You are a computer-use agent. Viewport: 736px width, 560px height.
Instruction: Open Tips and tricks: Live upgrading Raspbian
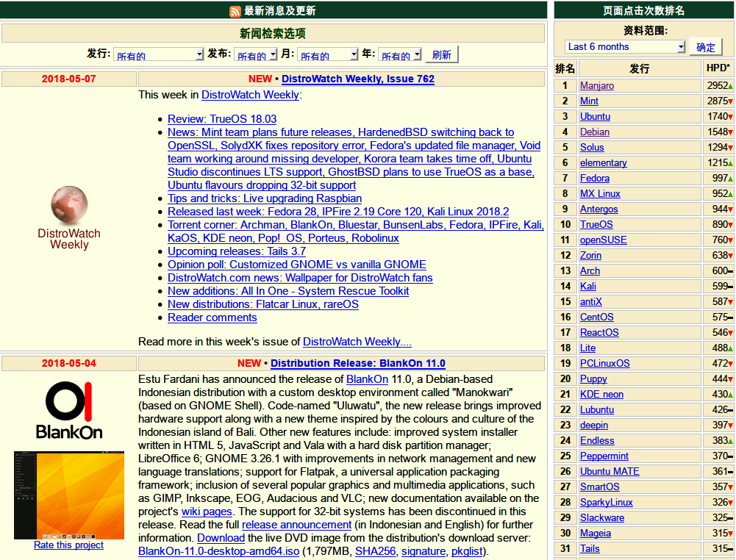click(265, 198)
